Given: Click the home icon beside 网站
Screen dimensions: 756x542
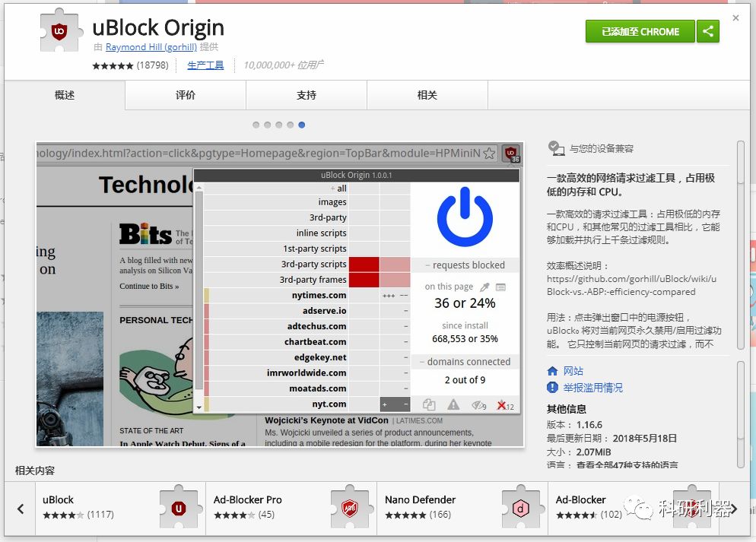Looking at the screenshot, I should (552, 371).
